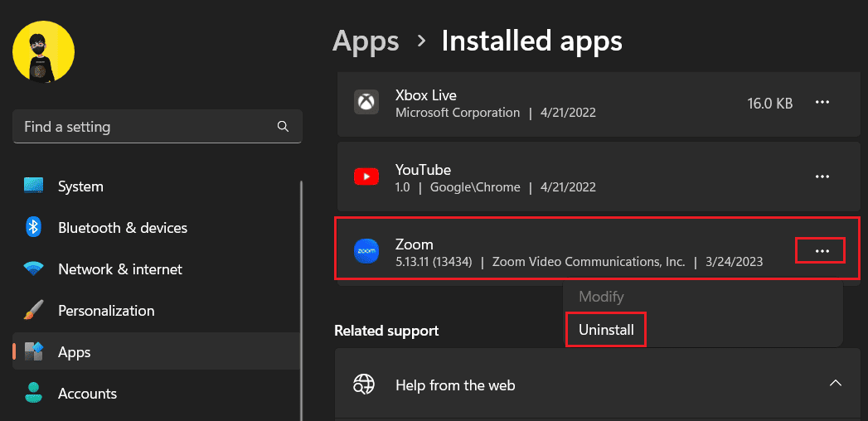Choose Modify from the context menu
868x421 pixels.
(601, 297)
